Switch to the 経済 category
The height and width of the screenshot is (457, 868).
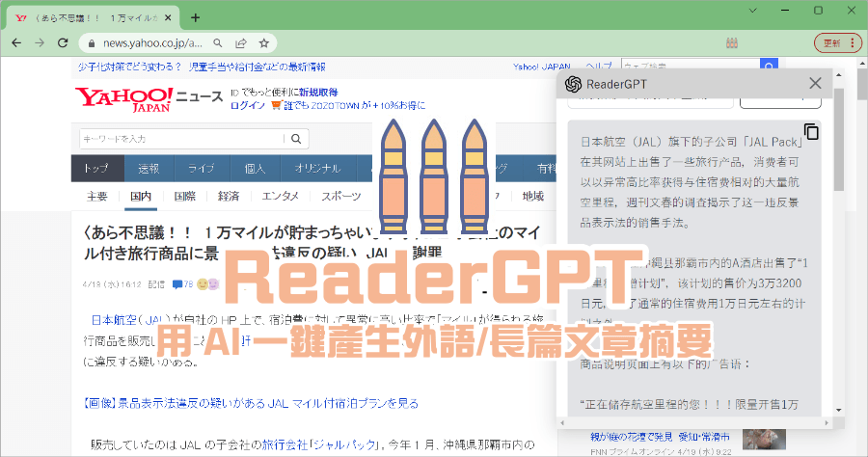pos(228,196)
